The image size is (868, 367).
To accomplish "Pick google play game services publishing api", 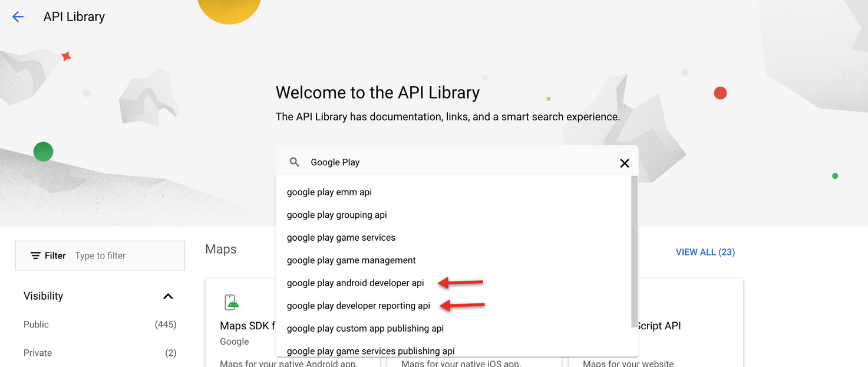I will pyautogui.click(x=370, y=350).
